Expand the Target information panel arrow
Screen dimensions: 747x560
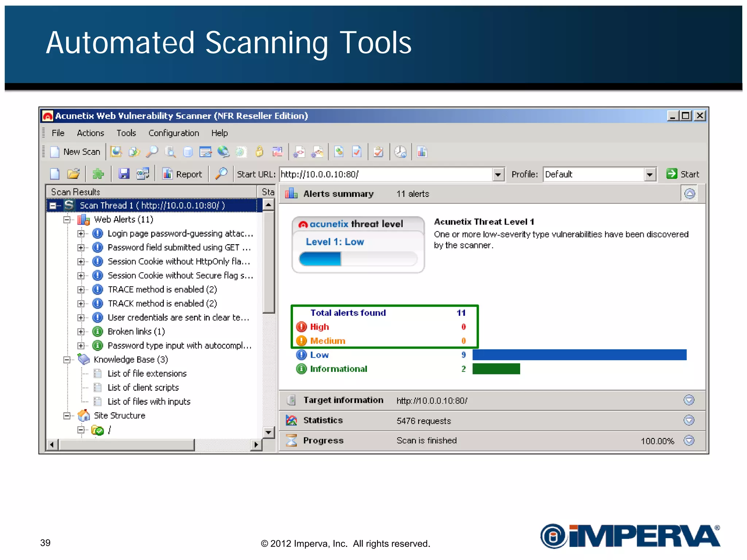[689, 400]
